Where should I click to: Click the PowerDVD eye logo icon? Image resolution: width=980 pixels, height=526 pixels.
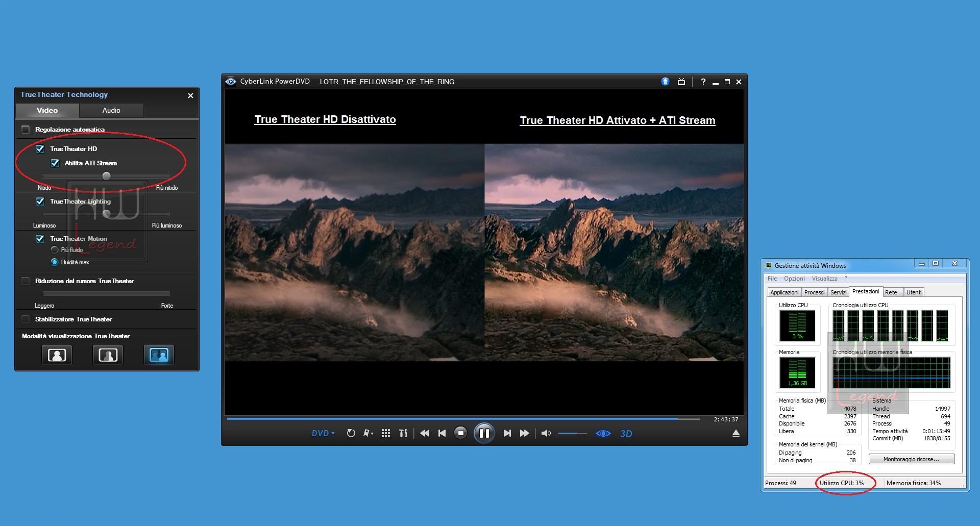231,82
